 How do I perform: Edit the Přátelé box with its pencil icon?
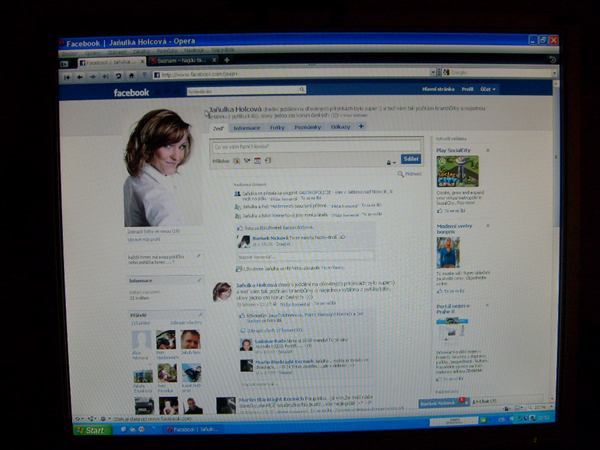(200, 315)
